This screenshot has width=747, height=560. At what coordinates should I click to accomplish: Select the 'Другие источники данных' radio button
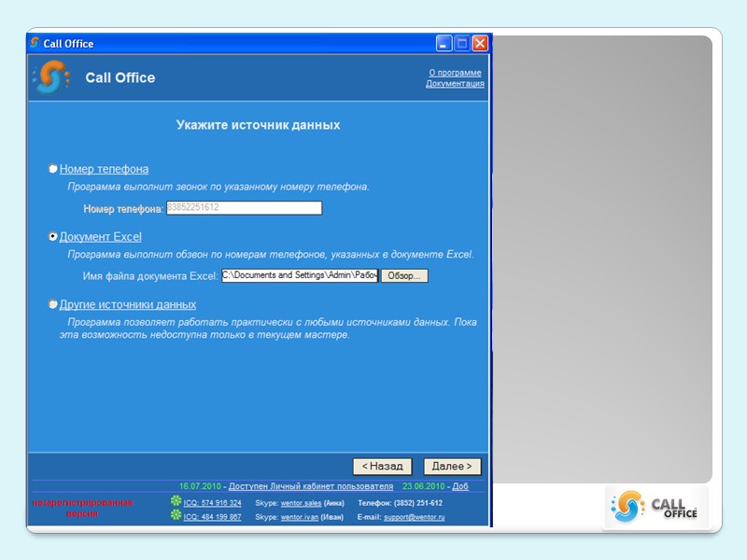click(x=53, y=304)
